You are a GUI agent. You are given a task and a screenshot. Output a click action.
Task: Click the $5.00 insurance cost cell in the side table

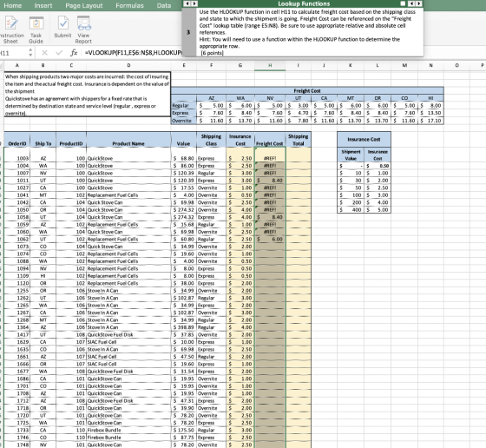click(x=378, y=210)
